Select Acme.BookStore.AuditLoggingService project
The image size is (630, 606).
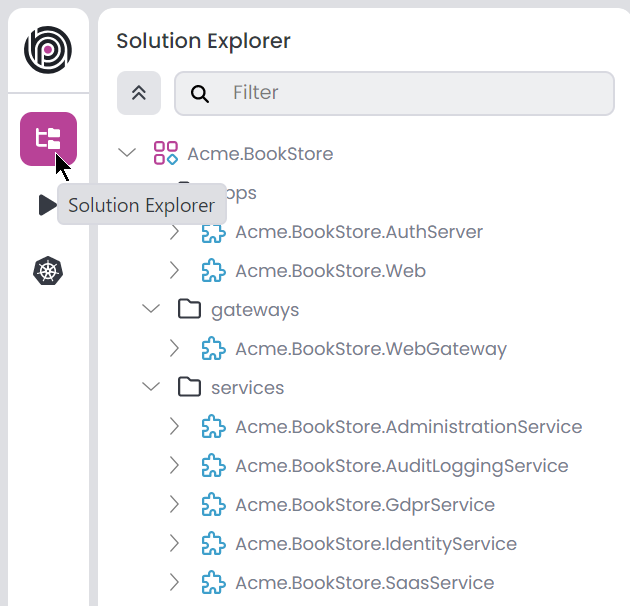pyautogui.click(x=401, y=466)
